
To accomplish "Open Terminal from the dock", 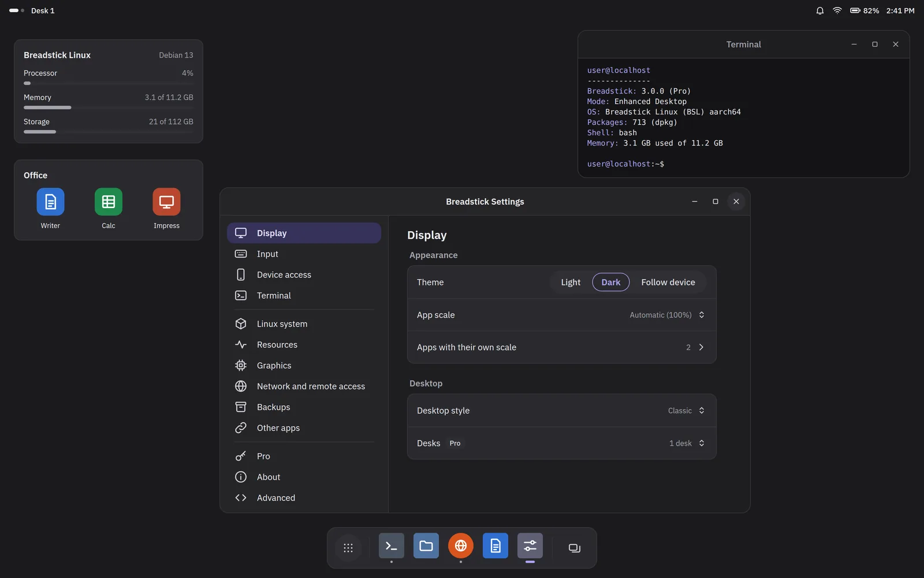I will click(x=392, y=546).
